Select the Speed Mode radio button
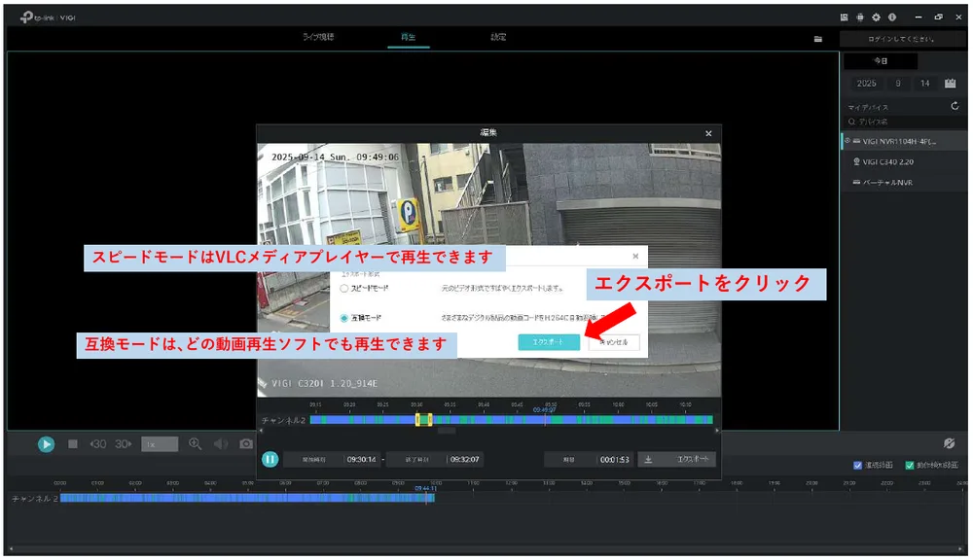This screenshot has width=973, height=560. [343, 289]
